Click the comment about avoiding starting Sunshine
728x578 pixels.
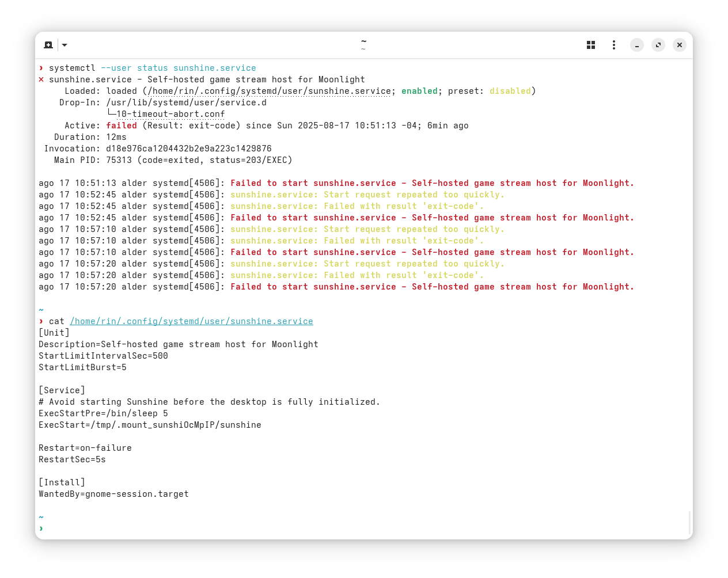(210, 402)
